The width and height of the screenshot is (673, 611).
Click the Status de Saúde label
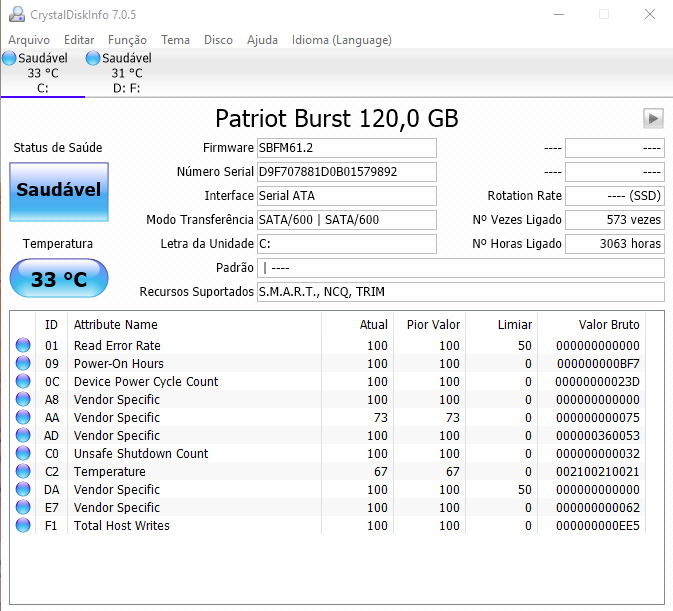(58, 148)
